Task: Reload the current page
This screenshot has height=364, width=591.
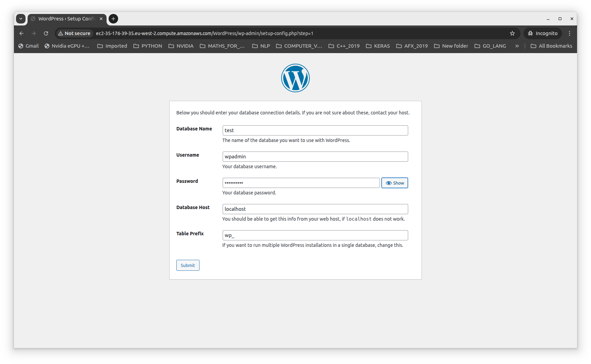Action: (46, 33)
